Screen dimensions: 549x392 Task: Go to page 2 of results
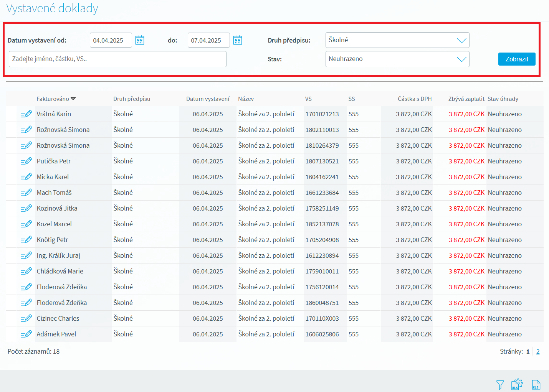pyautogui.click(x=538, y=351)
